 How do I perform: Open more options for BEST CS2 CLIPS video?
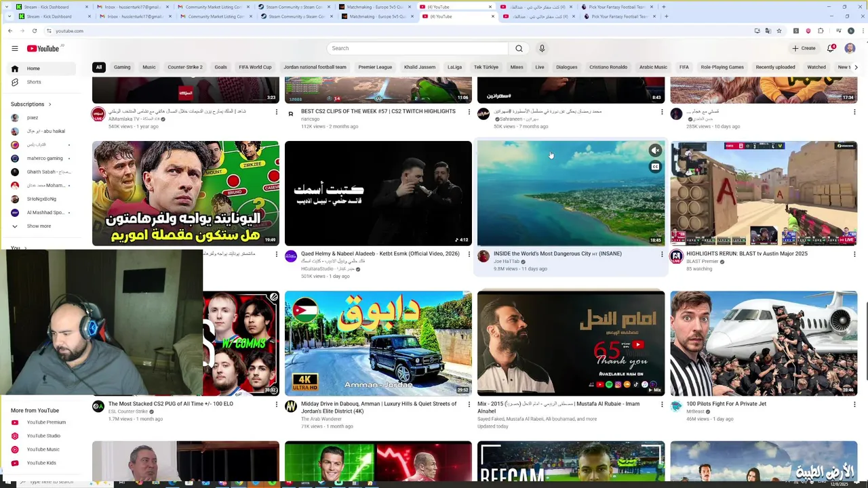(x=469, y=112)
